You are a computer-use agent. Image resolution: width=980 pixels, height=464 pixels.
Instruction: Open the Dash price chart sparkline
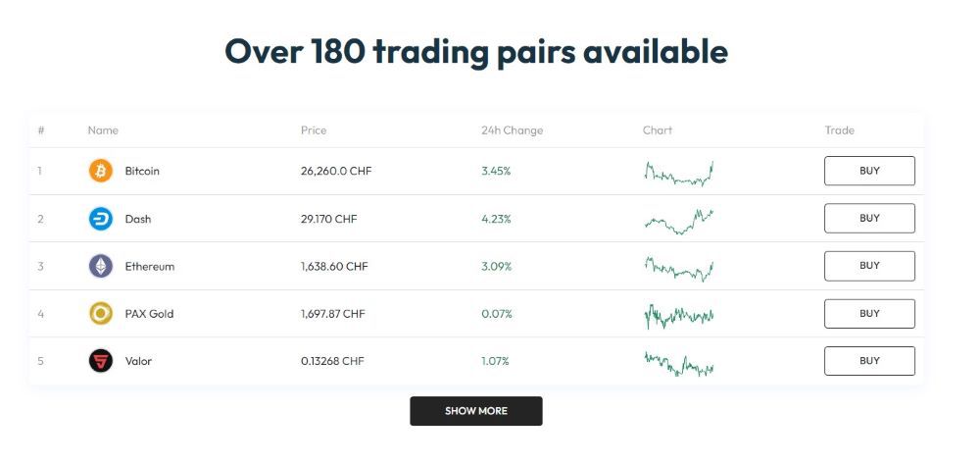point(678,220)
